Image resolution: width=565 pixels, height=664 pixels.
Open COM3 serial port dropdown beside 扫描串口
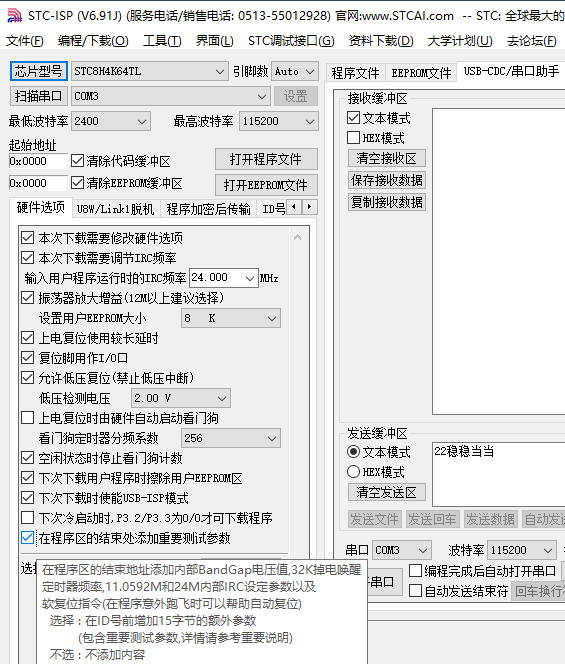pyautogui.click(x=170, y=96)
